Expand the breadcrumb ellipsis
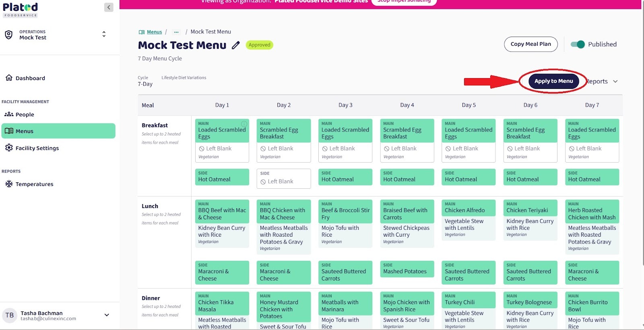Screen dimensions: 644x330 click(x=176, y=32)
